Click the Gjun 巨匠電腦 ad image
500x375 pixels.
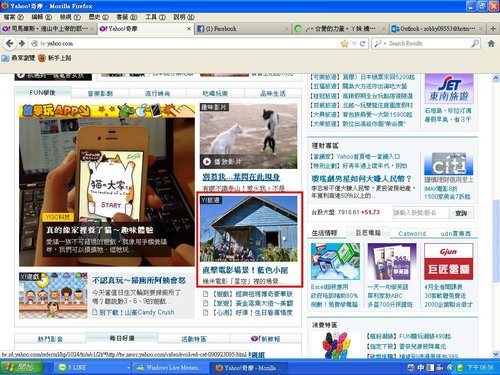coord(448,261)
